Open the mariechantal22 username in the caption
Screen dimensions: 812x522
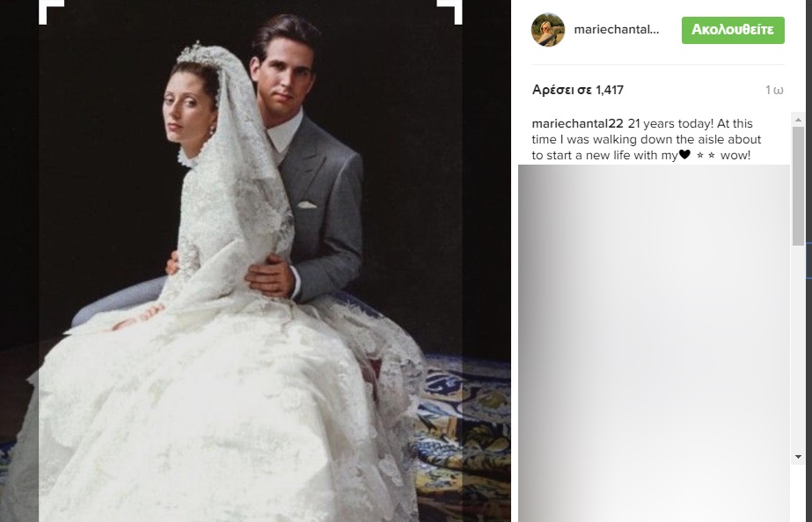[x=577, y=124]
